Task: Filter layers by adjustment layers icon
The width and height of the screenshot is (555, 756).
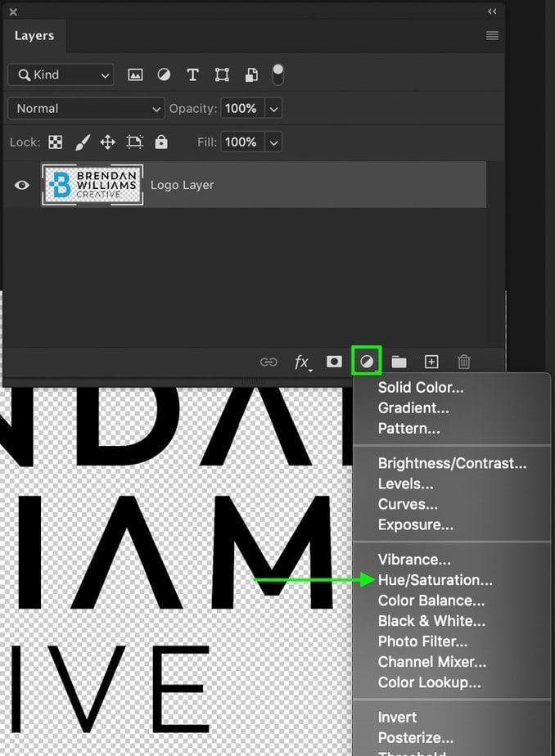Action: (x=164, y=74)
